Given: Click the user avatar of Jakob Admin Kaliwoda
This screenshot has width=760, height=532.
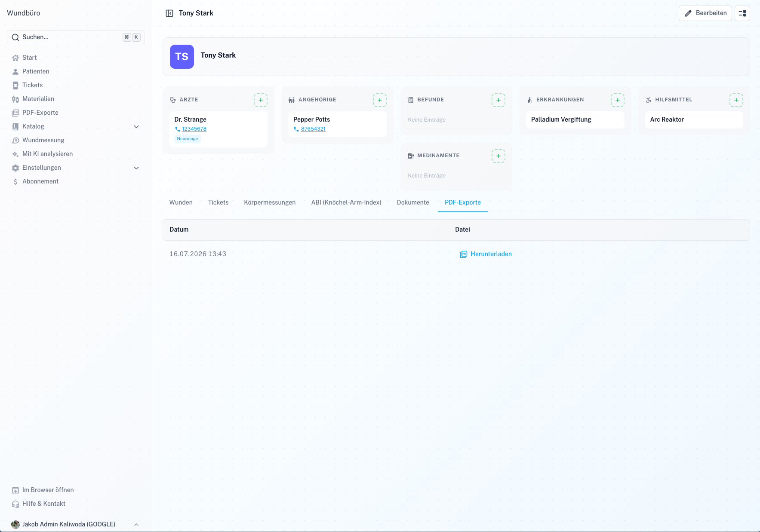Looking at the screenshot, I should [15, 524].
